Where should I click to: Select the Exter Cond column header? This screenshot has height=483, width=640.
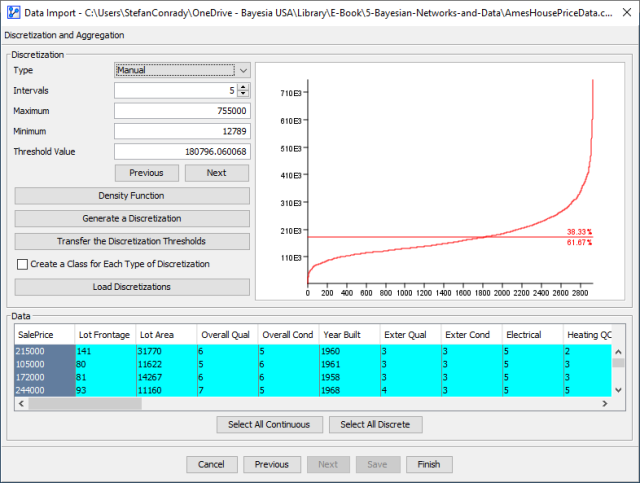point(471,335)
